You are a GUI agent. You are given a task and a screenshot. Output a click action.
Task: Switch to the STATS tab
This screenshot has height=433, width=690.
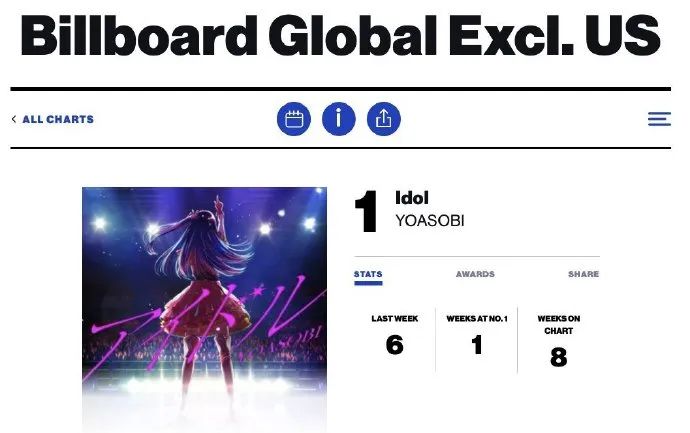tap(368, 274)
